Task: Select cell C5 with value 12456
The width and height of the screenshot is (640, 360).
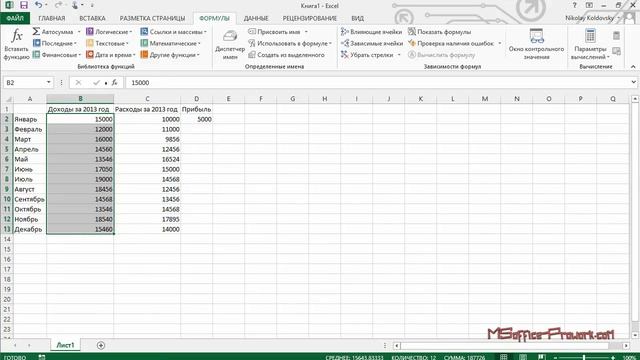Action: click(147, 149)
